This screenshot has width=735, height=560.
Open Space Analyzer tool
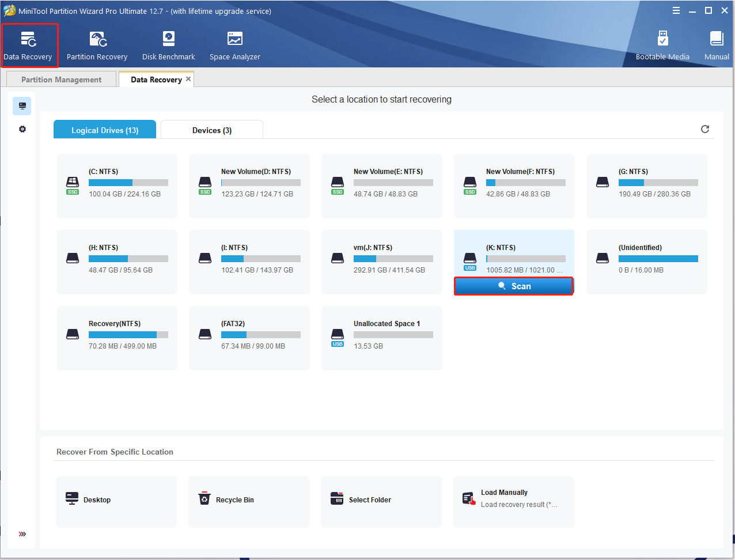click(235, 46)
